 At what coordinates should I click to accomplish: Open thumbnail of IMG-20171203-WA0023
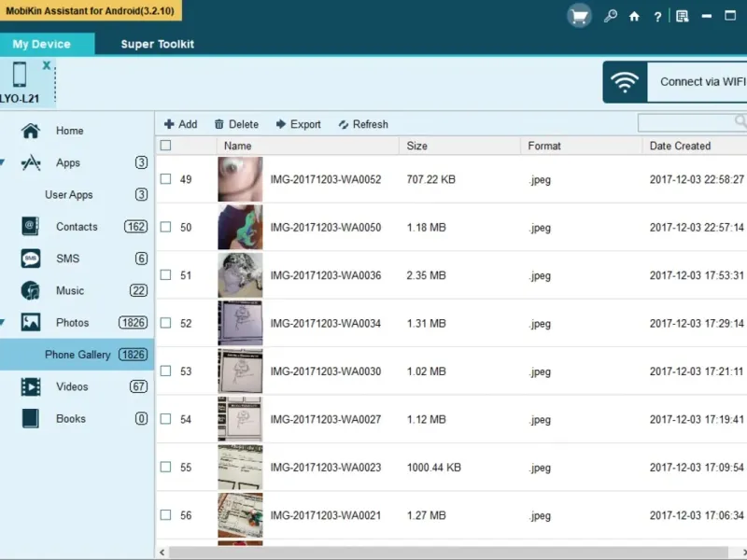click(x=240, y=468)
